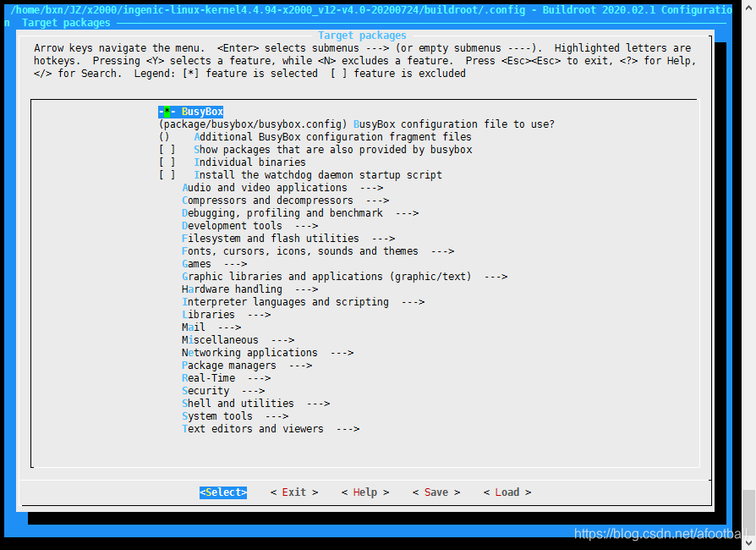Click the Exit button
The image size is (756, 550).
pos(294,492)
